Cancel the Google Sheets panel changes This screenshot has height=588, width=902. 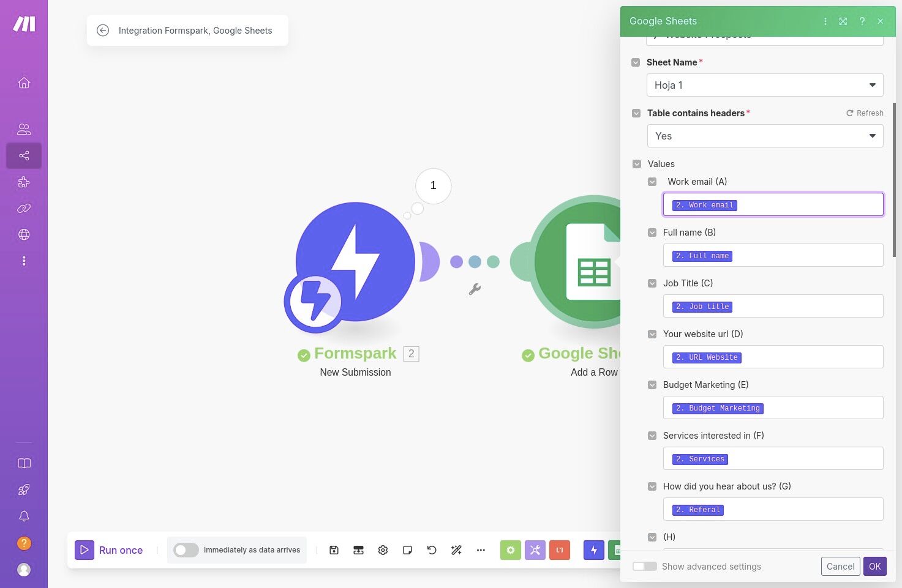click(x=841, y=567)
